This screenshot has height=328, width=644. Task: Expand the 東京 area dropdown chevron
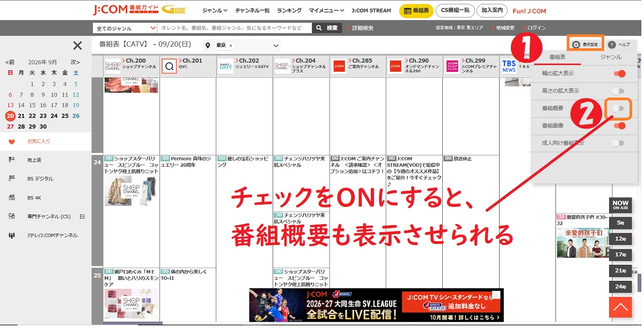[x=276, y=46]
